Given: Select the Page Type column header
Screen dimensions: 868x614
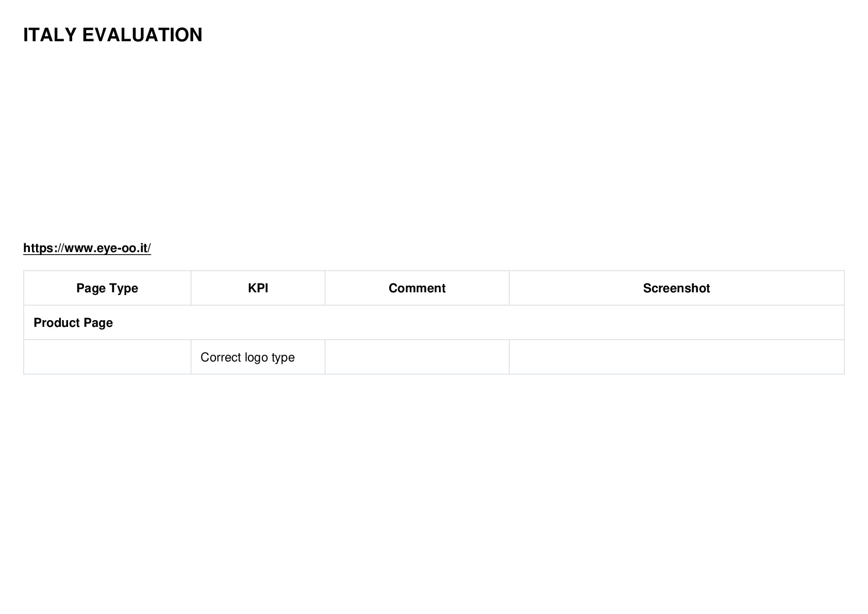Looking at the screenshot, I should click(x=107, y=288).
